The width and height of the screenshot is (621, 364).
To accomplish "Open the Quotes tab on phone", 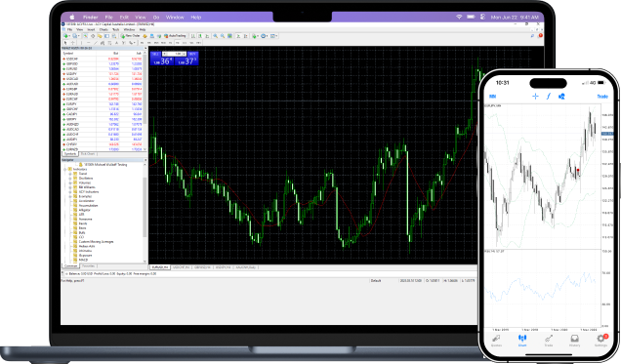I will pos(496,341).
